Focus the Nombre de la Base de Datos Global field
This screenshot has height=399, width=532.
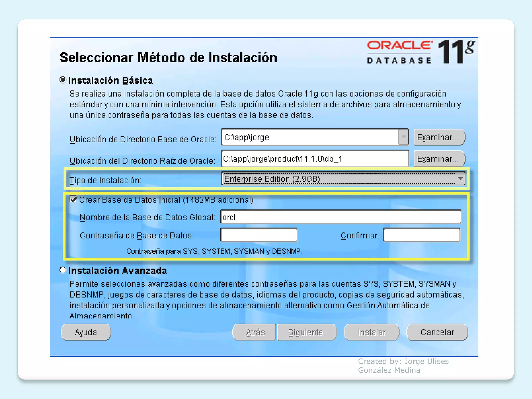341,217
